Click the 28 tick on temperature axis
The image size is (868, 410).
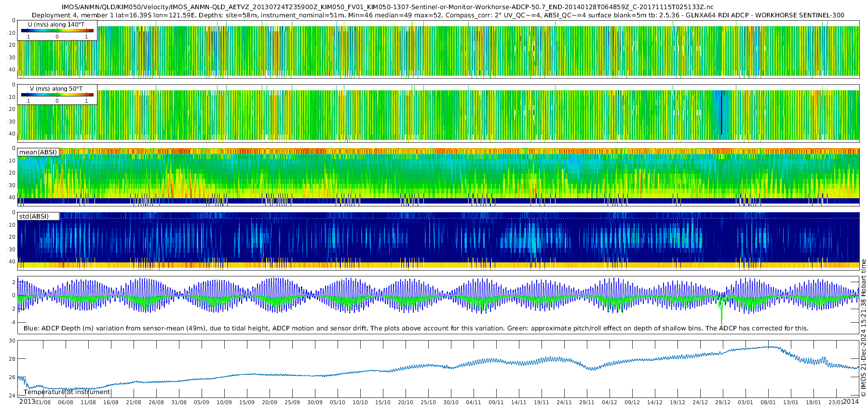pos(13,359)
